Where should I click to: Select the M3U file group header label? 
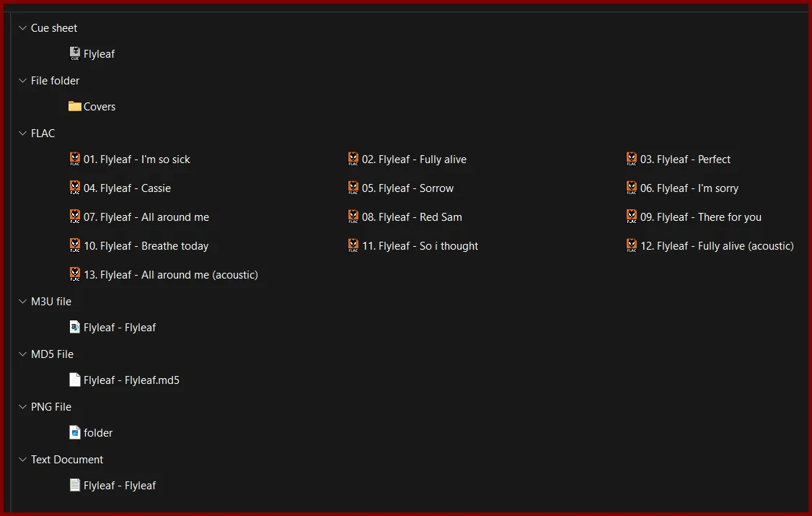50,301
